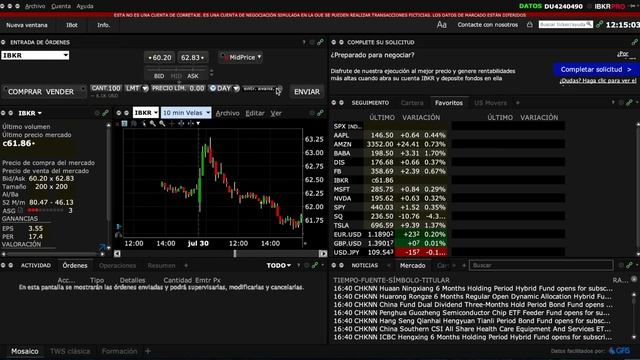Click the blue play marker at chart left edge
This screenshot has width=640, height=360.
tap(119, 227)
